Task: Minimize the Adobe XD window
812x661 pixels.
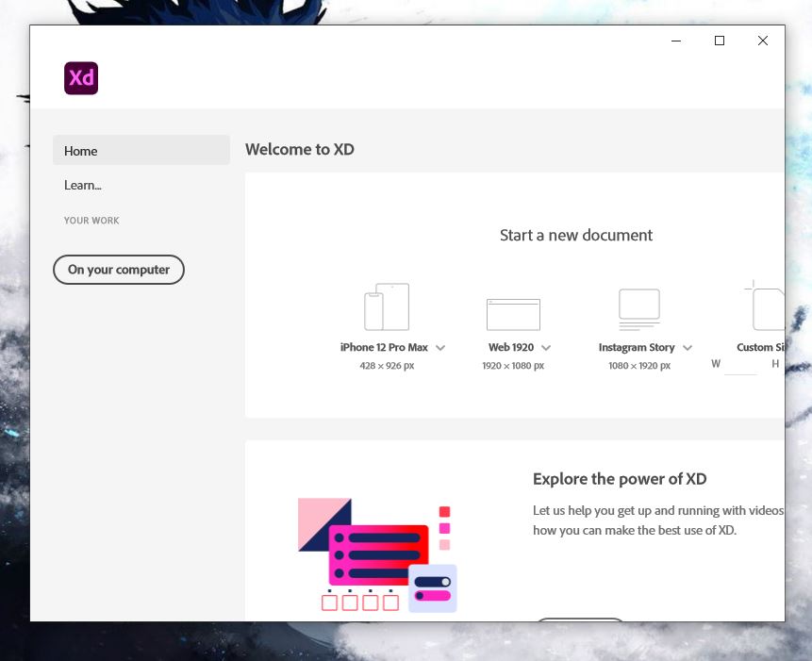Action: pyautogui.click(x=676, y=41)
